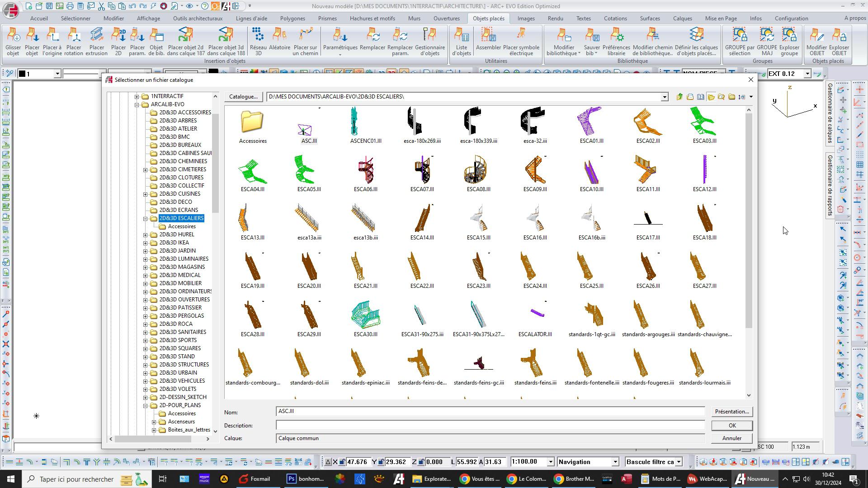Screen dimensions: 868x488
Task: Switch to the Murs ribbon tab
Action: click(414, 19)
